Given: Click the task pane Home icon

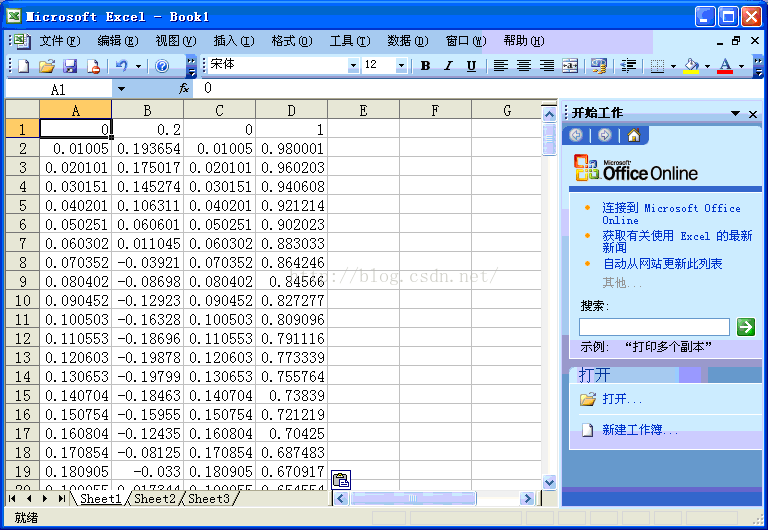Looking at the screenshot, I should click(634, 135).
